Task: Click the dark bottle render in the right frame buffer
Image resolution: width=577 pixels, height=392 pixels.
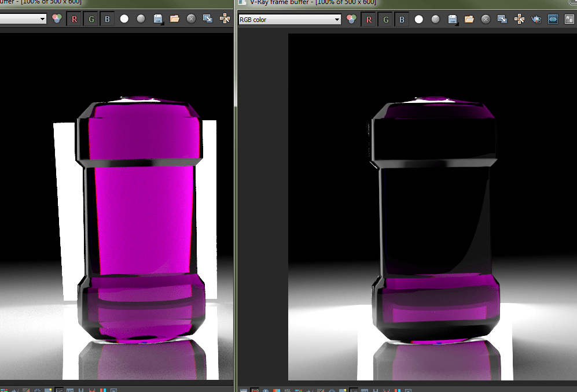Action: 435,221
